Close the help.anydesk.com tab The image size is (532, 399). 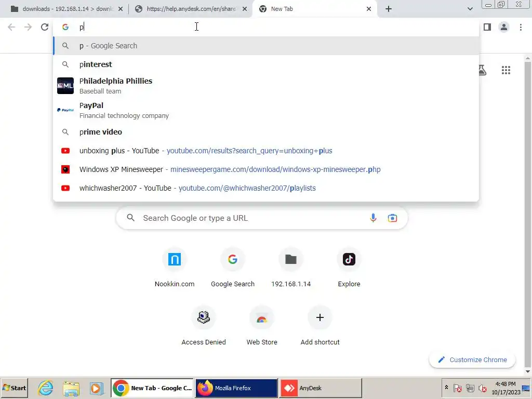(x=245, y=9)
